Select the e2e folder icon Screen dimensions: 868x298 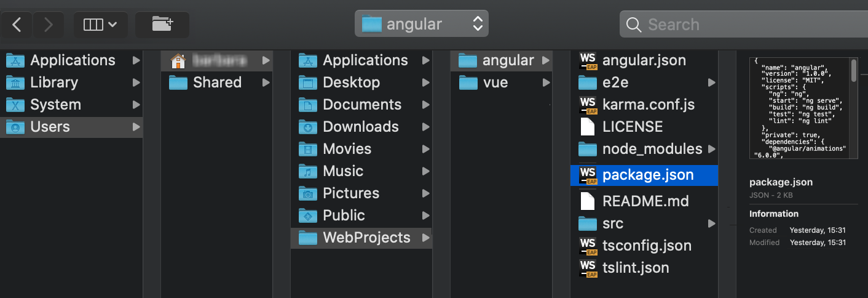588,83
